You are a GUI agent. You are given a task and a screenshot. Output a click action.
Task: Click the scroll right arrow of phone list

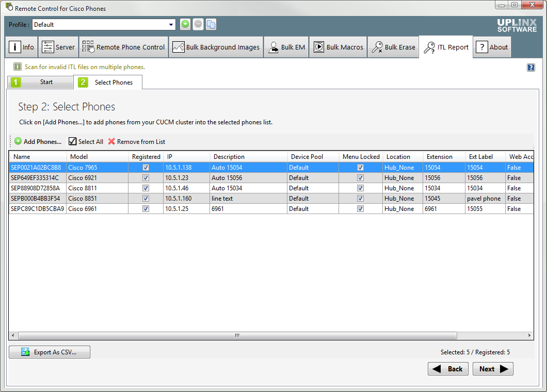[529, 335]
